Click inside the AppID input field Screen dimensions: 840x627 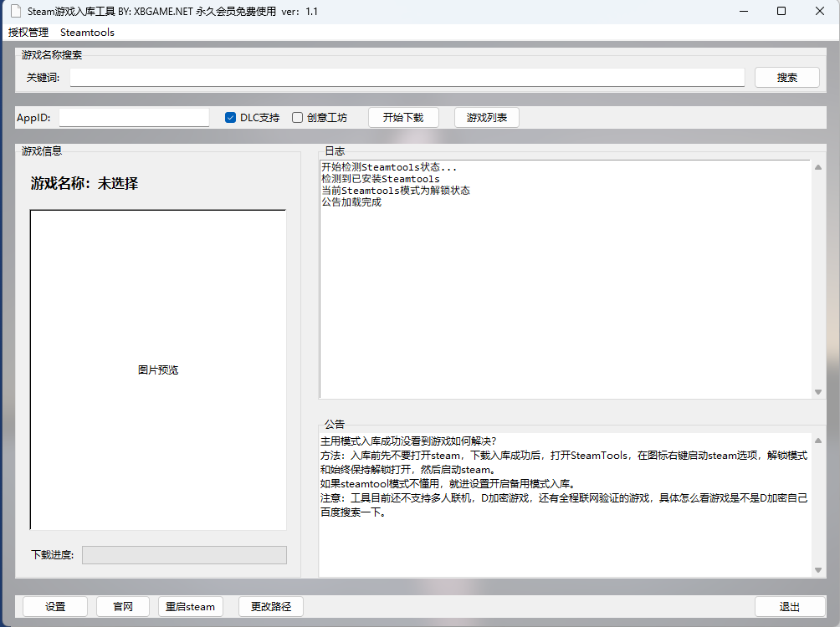[x=134, y=117]
